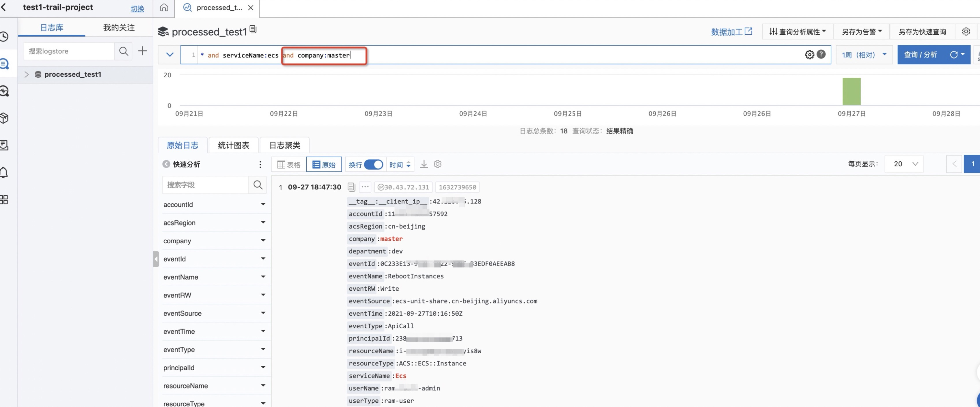The width and height of the screenshot is (980, 407).
Task: Click settings gear in top right corner
Action: pos(966,31)
